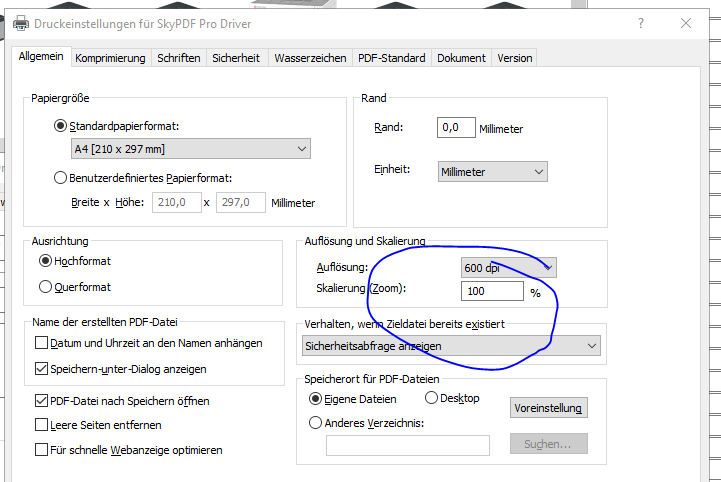Switch to the Komprimierung tab
721x482 pixels.
tap(110, 58)
